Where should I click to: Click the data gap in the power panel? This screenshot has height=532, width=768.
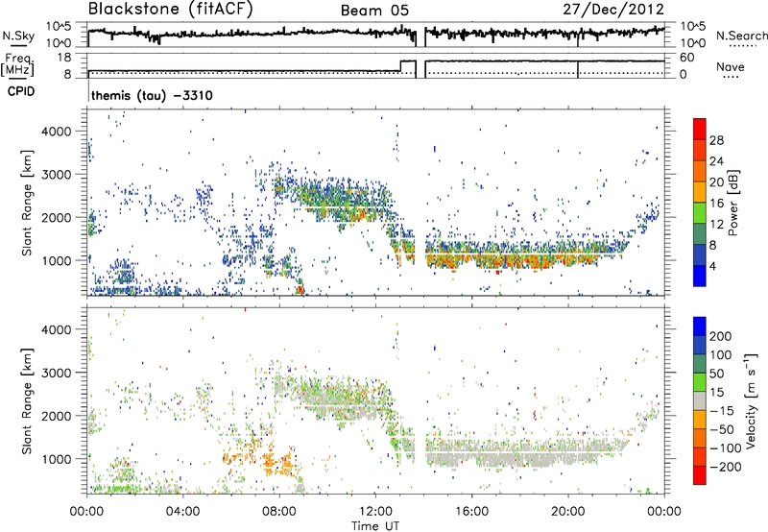pos(420,203)
